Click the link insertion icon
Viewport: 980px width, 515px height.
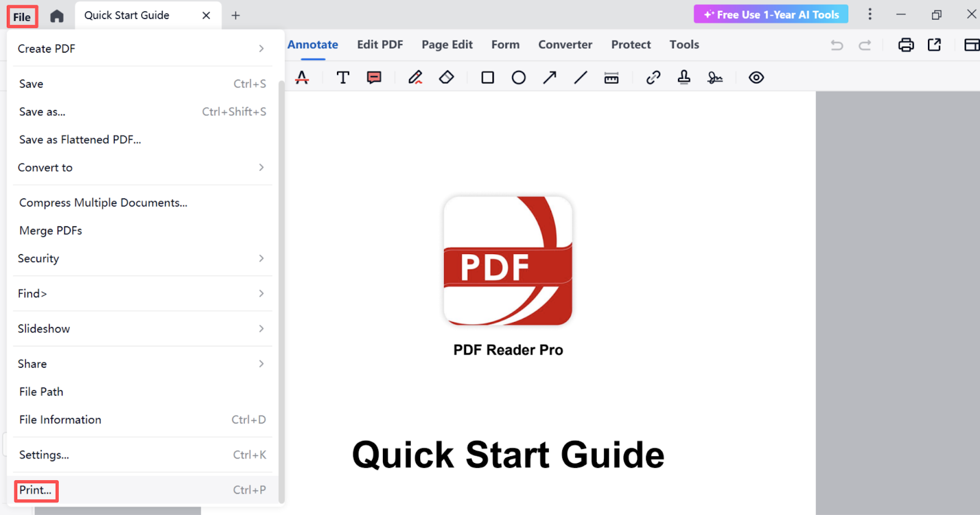pyautogui.click(x=653, y=78)
